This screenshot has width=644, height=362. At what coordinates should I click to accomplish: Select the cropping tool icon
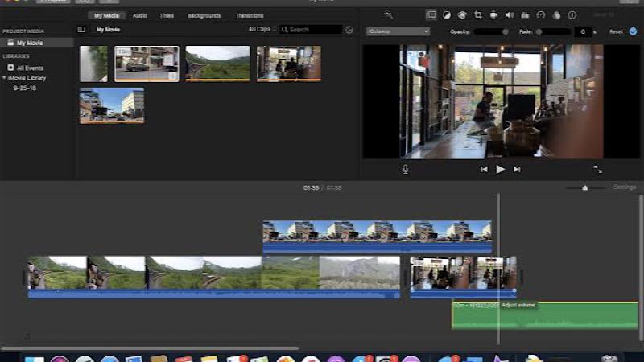[x=478, y=15]
